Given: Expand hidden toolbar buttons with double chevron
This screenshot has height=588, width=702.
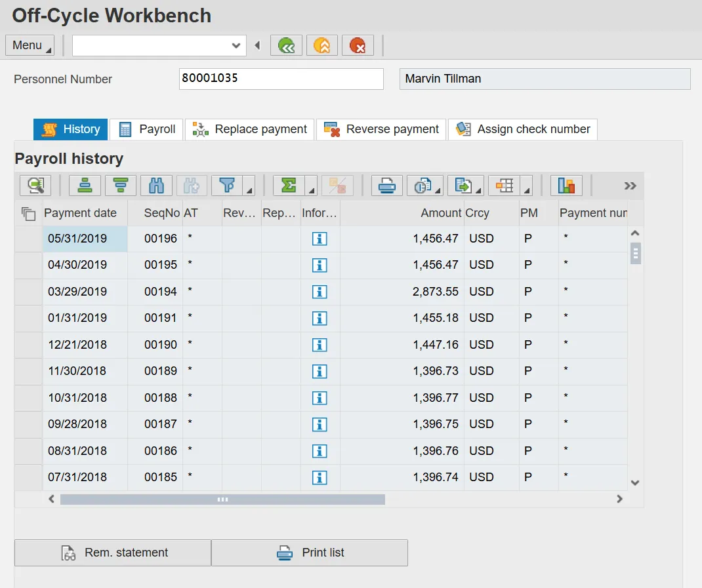Looking at the screenshot, I should click(630, 186).
